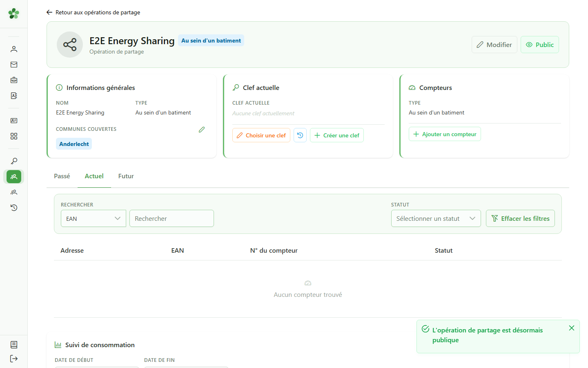The height and width of the screenshot is (368, 588).
Task: Open the briefcase sidebar icon
Action: (x=14, y=80)
